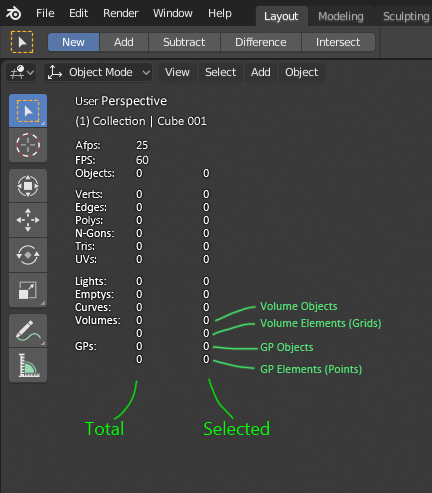Switch to the Sculpting workspace tab
Viewport: 432px width, 493px height.
(405, 16)
